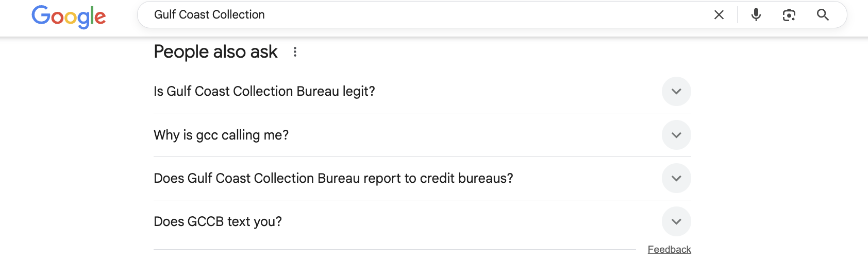Click the Feedback link
The image size is (868, 277).
[x=669, y=249]
